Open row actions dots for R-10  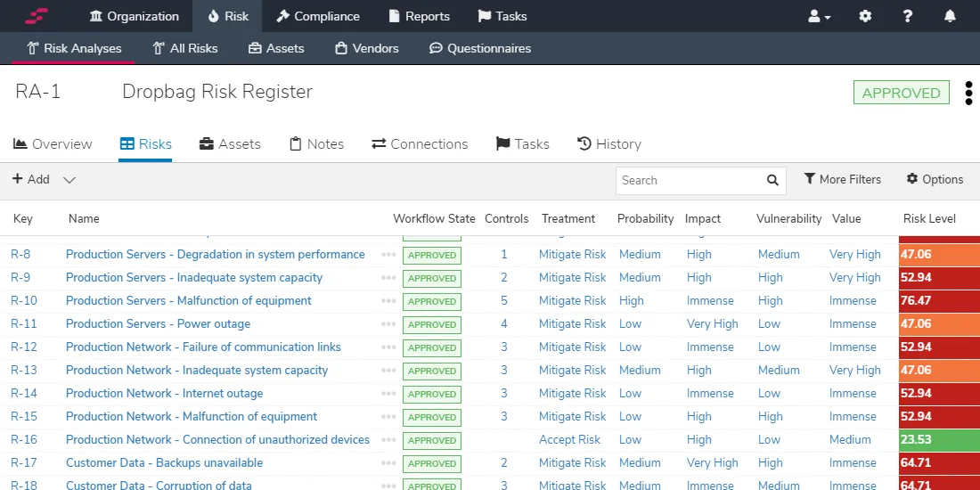pyautogui.click(x=388, y=300)
